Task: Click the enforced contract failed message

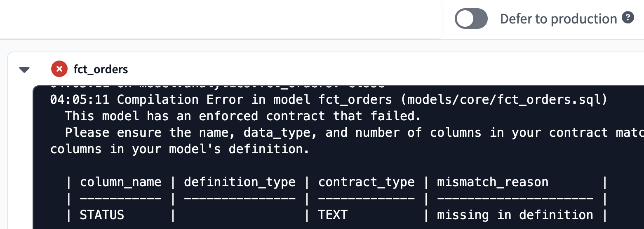Action: click(242, 116)
